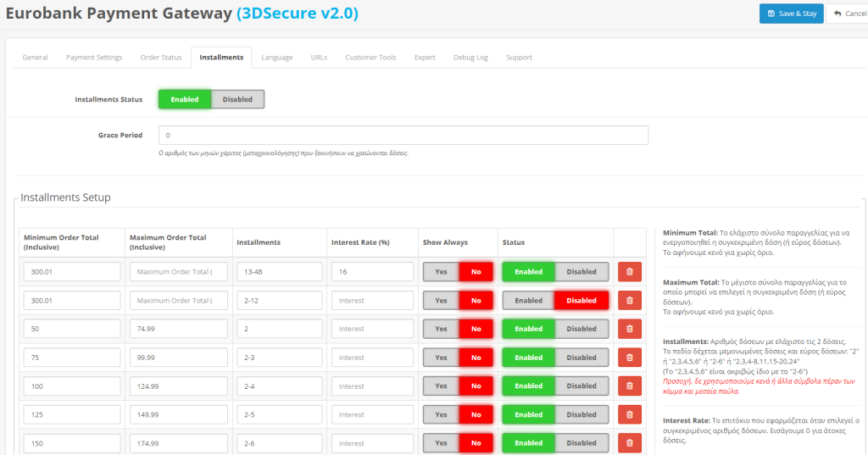Switch to Payment Settings tab
The image size is (868, 455).
94,57
